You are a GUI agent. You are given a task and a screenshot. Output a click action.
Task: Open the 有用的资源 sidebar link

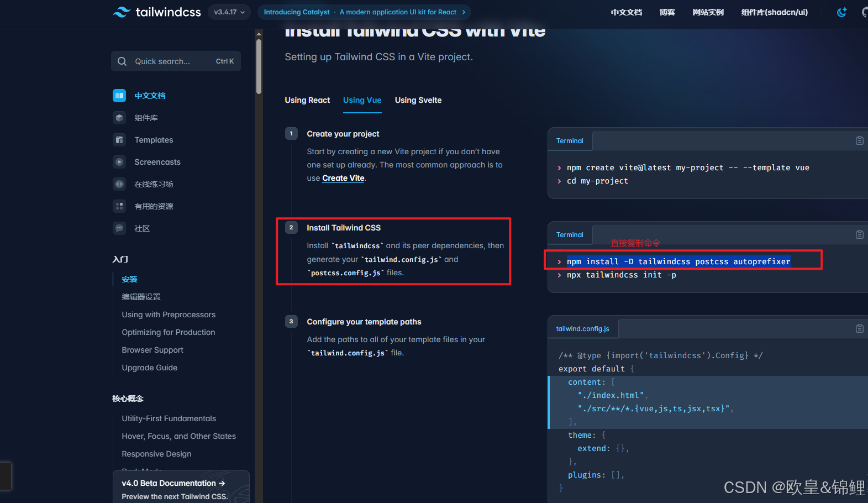click(154, 206)
